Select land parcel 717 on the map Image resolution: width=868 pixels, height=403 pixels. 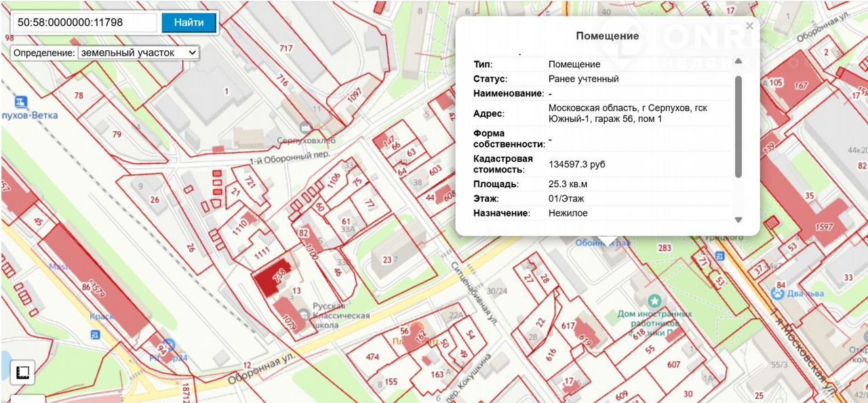pos(285,48)
